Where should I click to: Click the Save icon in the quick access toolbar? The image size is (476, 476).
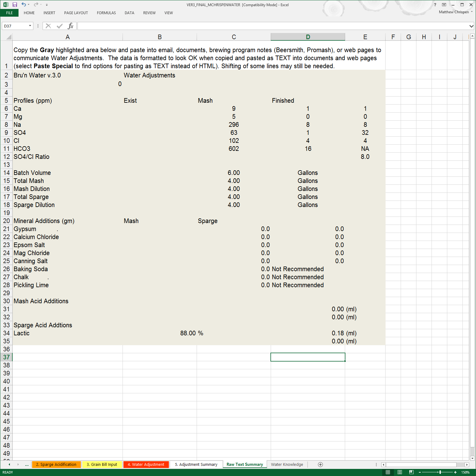[15, 5]
